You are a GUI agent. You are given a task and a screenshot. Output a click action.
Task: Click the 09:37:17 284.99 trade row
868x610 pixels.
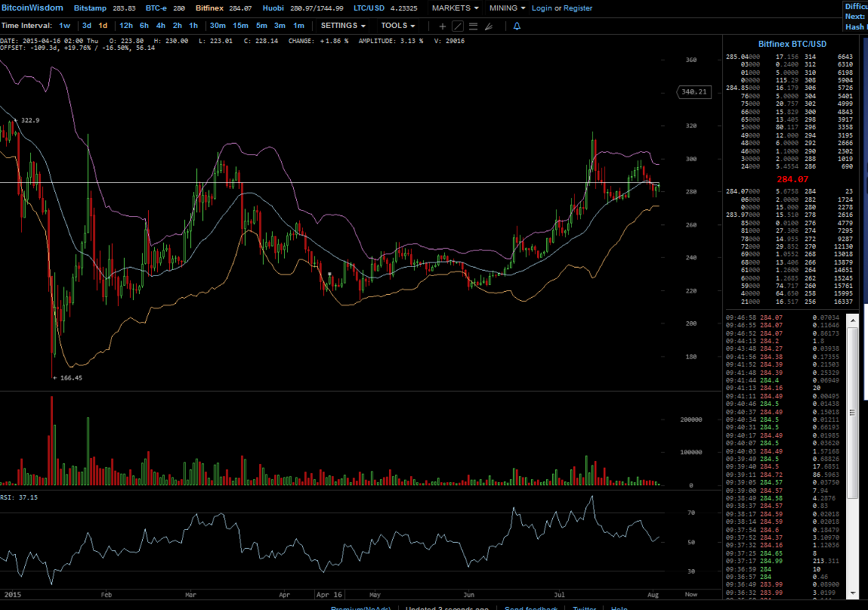click(x=783, y=561)
